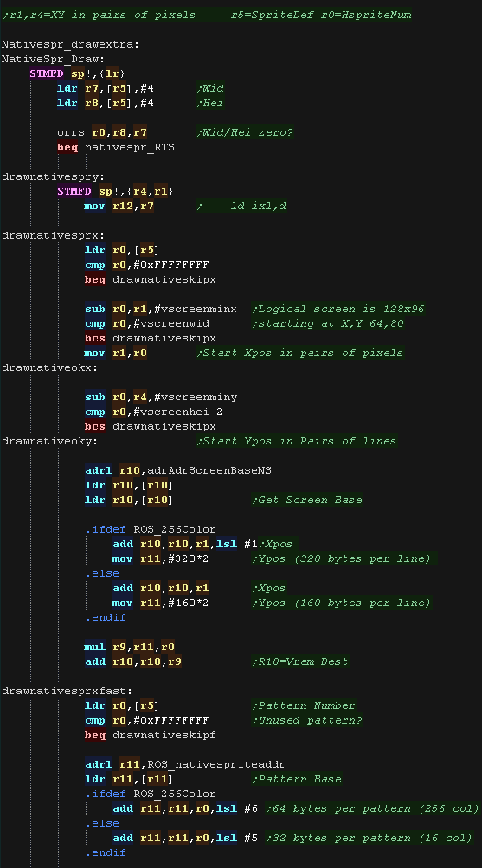482x868 pixels.
Task: Click the last '.endif' directive
Action: coord(106,852)
